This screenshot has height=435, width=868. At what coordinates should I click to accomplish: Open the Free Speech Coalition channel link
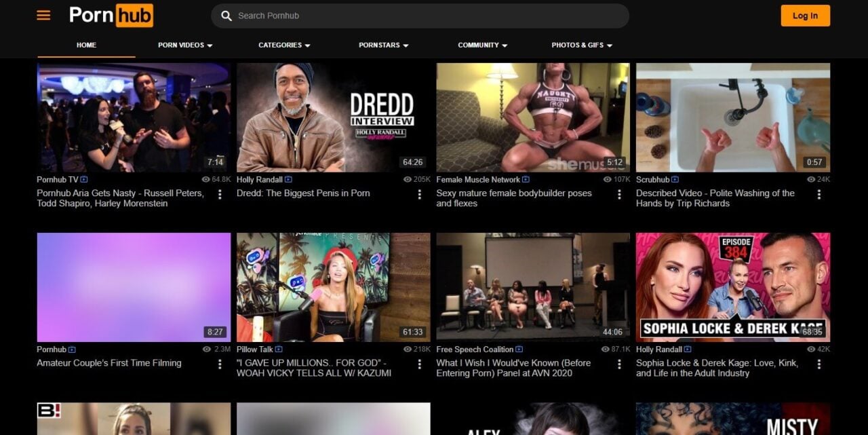475,349
